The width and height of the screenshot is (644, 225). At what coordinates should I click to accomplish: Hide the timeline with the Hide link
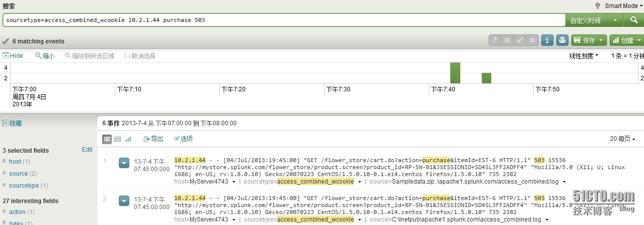(13, 56)
